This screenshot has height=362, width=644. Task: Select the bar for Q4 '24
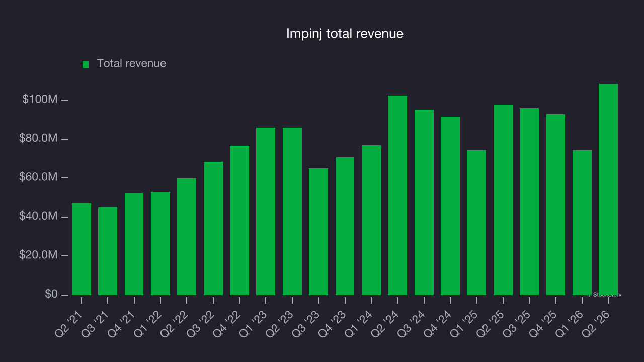tap(450, 206)
